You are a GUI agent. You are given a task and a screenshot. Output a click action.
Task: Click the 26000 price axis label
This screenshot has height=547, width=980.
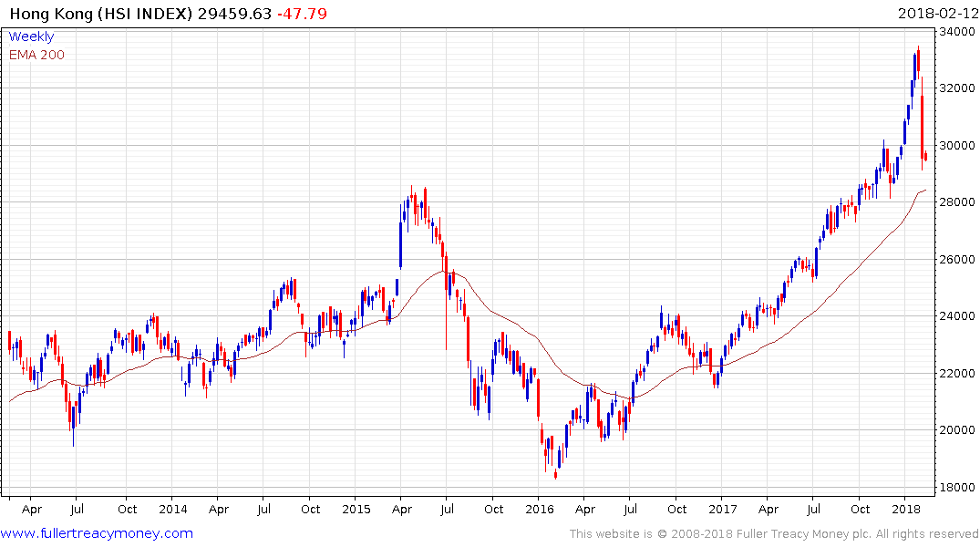[x=957, y=259]
